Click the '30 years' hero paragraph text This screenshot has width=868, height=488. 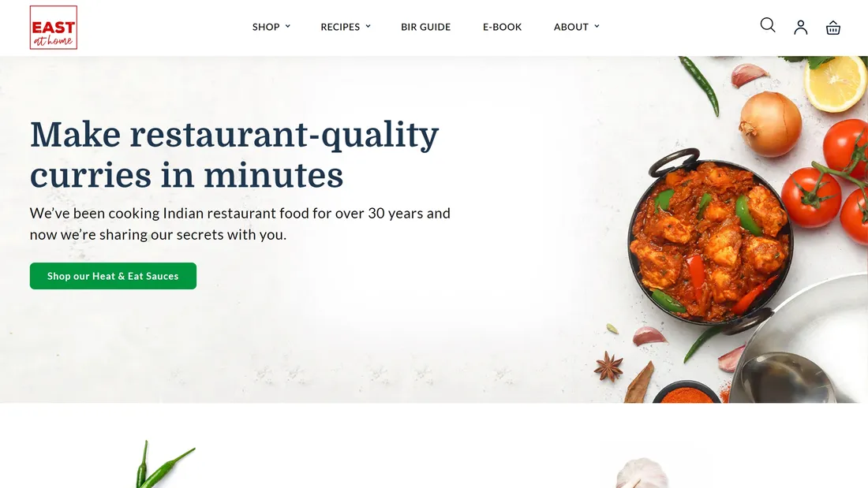click(x=240, y=224)
